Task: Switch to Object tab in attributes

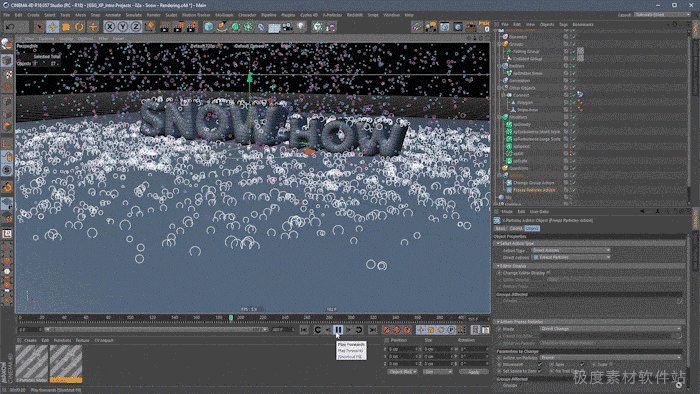Action: [x=532, y=228]
